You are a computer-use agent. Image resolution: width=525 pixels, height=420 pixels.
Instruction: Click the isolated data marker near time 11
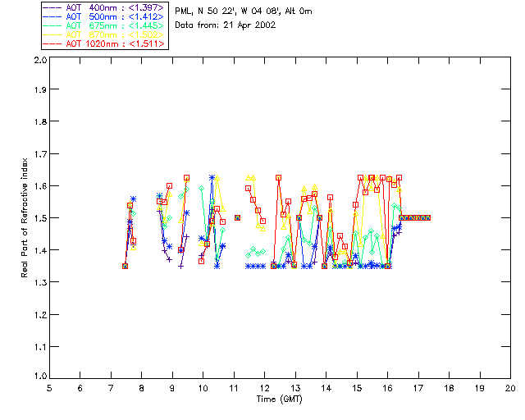[237, 217]
